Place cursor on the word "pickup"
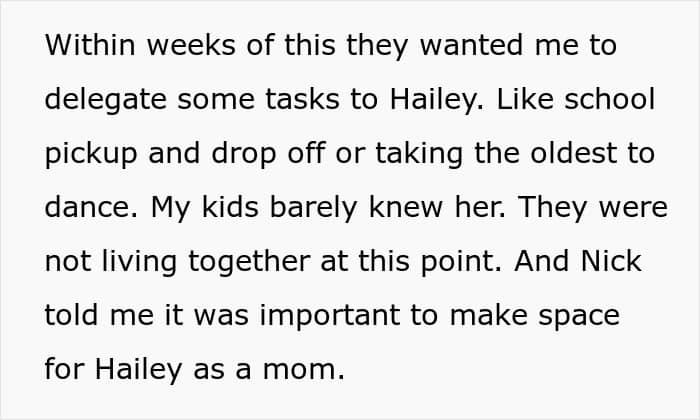Image resolution: width=700 pixels, height=420 pixels. pos(87,155)
